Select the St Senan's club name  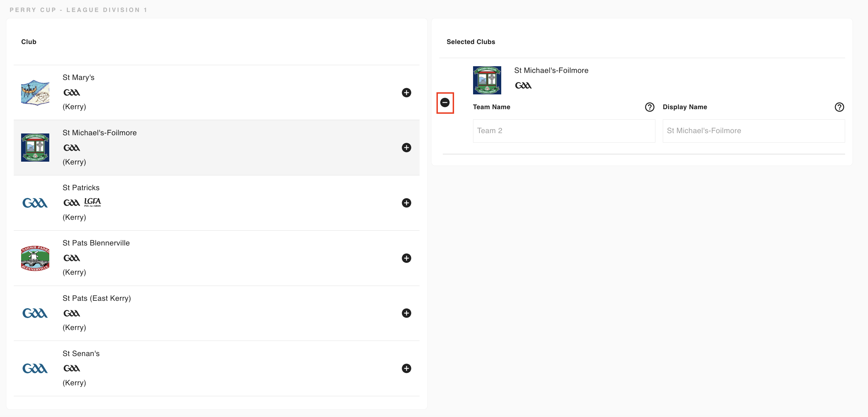pos(81,354)
